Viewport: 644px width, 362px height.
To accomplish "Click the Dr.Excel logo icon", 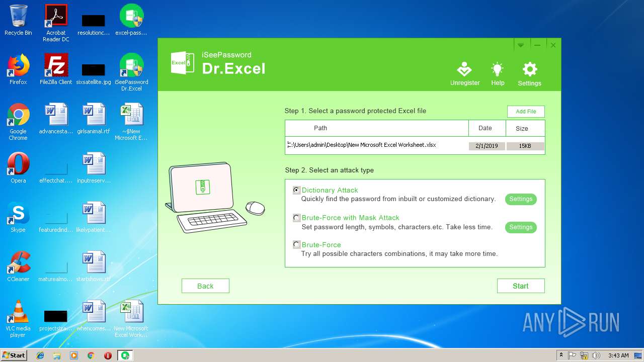I will [183, 63].
